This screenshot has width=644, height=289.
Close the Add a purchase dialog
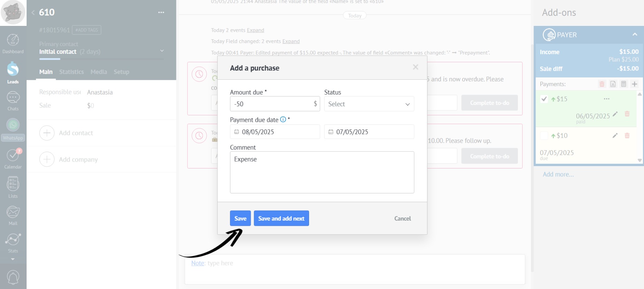tap(415, 67)
